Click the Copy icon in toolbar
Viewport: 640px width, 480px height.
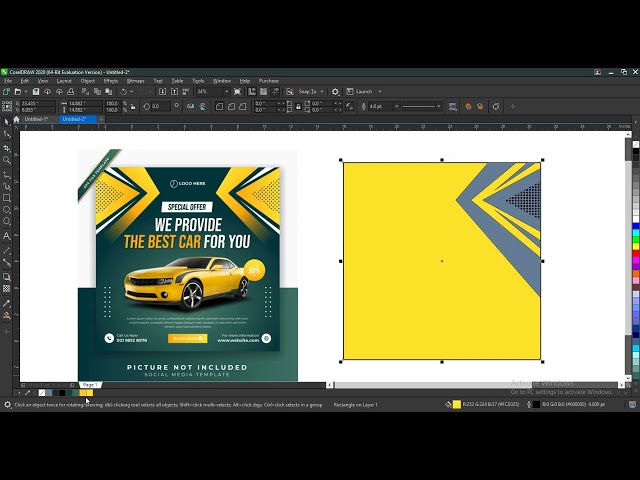tap(97, 91)
